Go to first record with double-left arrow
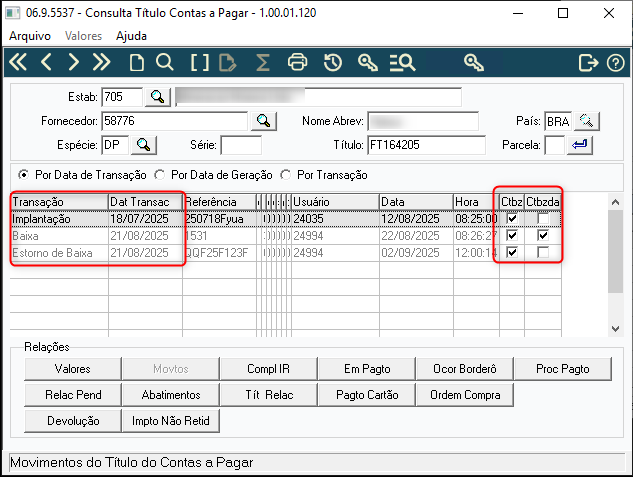 pos(18,62)
